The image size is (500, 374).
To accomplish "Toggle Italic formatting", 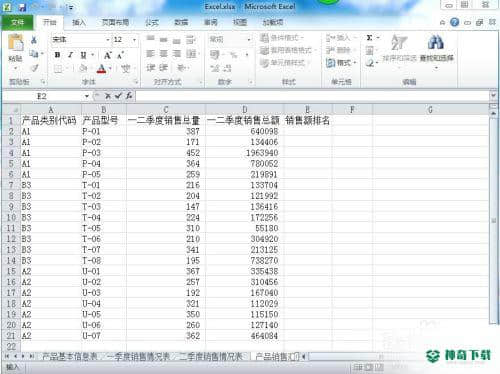I will click(70, 55).
